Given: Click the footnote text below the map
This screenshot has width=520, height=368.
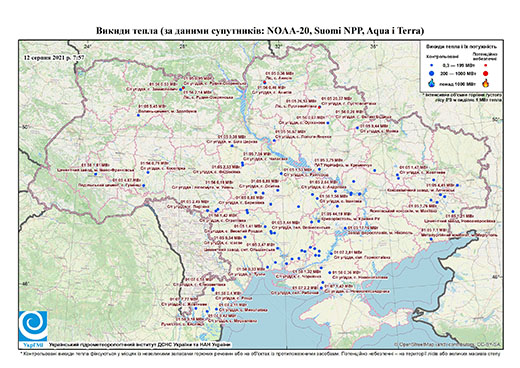Looking at the screenshot, I should point(260,353).
